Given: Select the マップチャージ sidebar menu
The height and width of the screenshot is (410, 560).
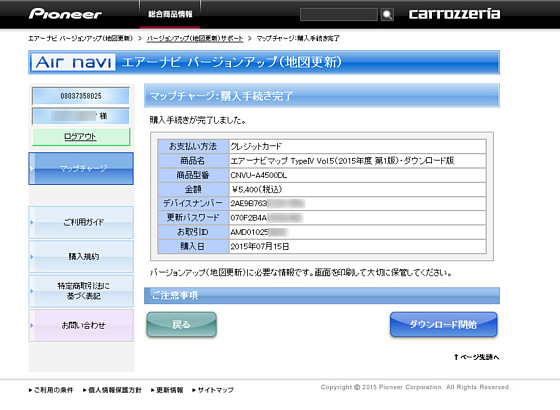Looking at the screenshot, I should (81, 169).
